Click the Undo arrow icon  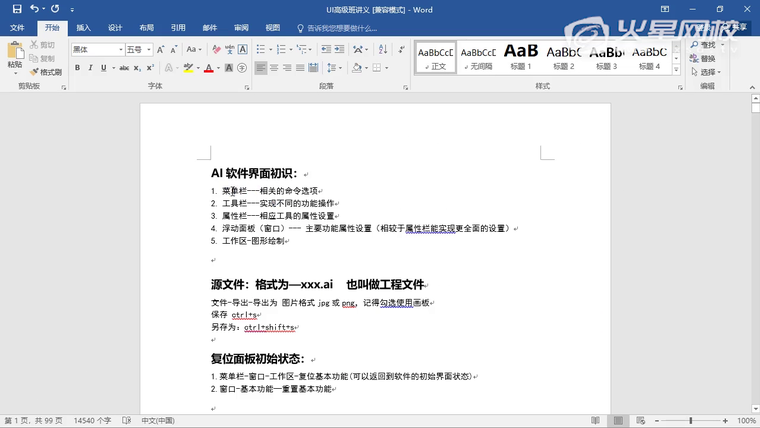click(x=35, y=9)
